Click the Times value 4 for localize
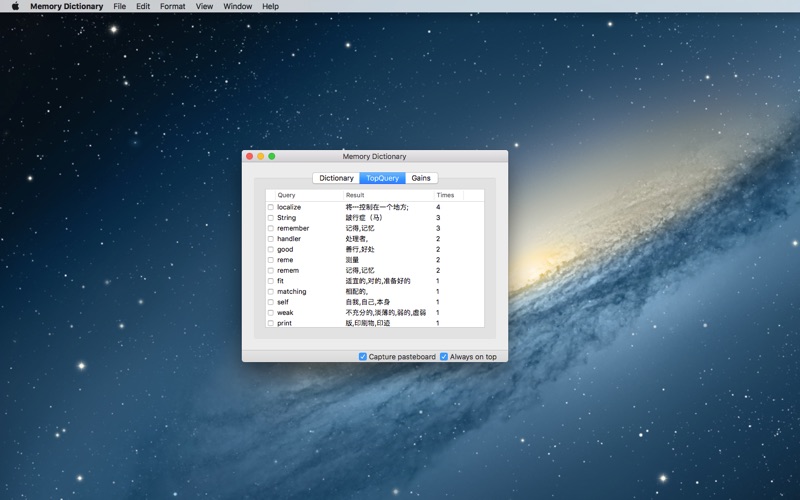Image resolution: width=800 pixels, height=500 pixels. click(x=438, y=207)
